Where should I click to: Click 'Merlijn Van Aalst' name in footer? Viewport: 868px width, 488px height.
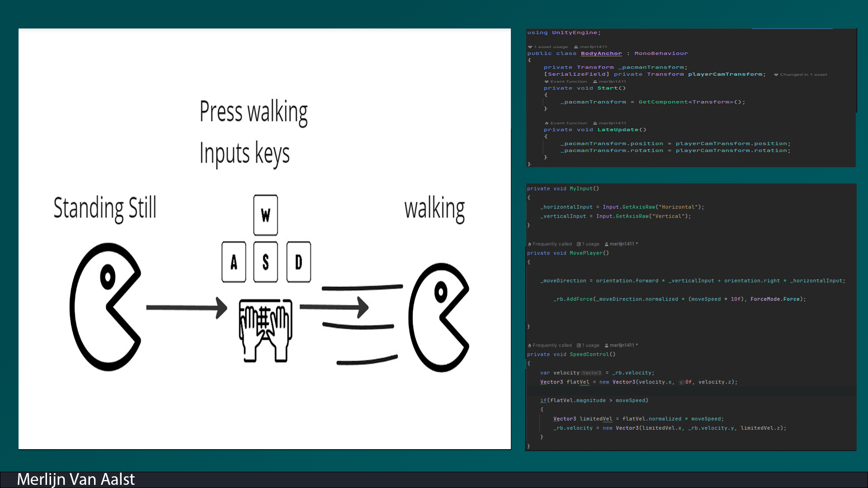(x=76, y=479)
